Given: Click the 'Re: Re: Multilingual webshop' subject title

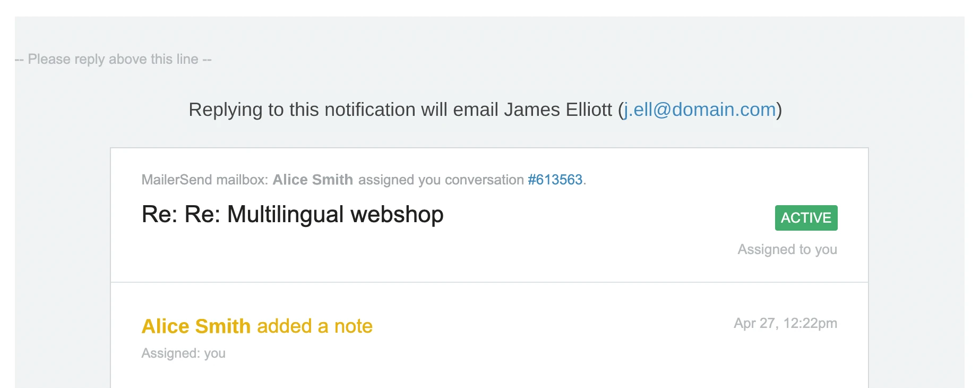Looking at the screenshot, I should 292,215.
